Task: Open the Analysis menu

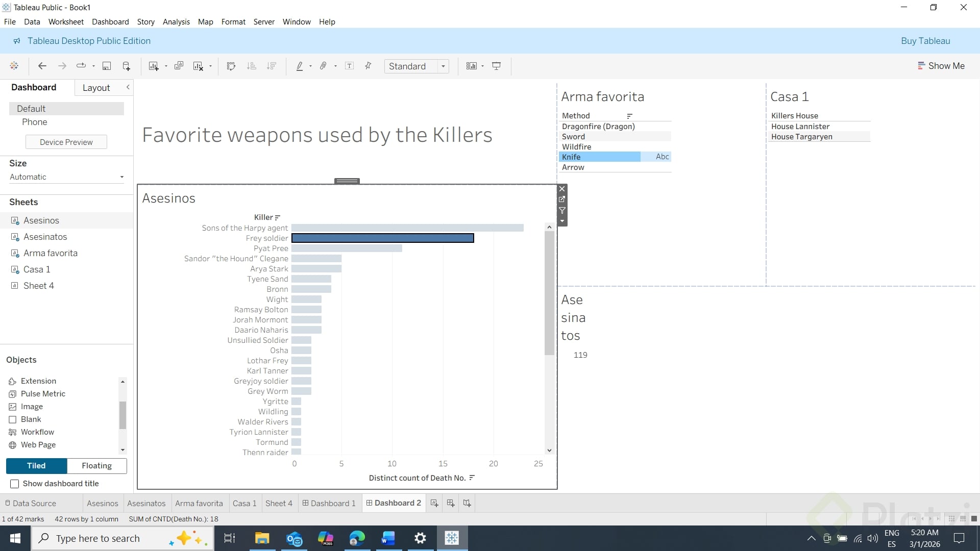Action: tap(176, 22)
